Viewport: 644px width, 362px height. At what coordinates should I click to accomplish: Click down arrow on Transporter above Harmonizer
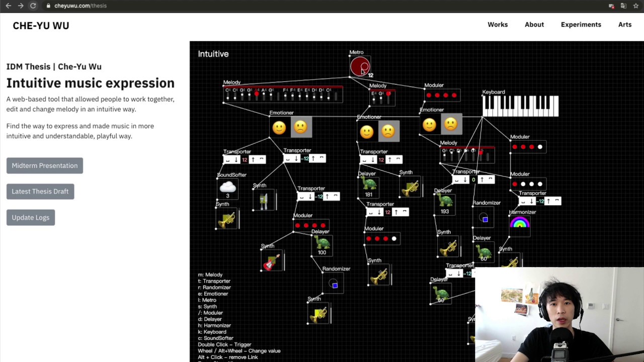[531, 201]
